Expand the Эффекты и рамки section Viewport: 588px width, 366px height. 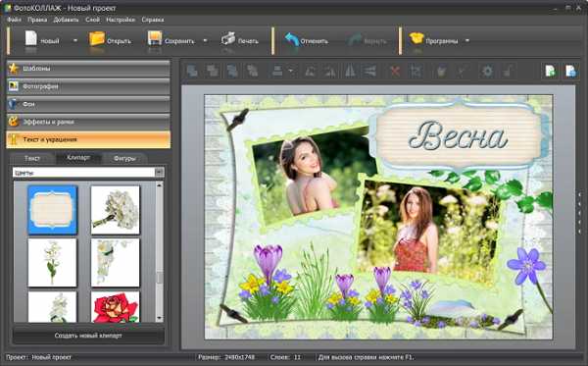click(88, 122)
